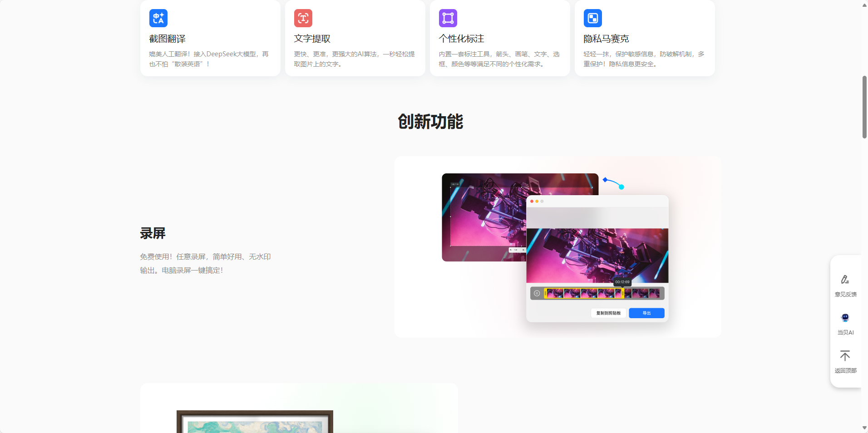Screen dimensions: 868x433
Task: Click the 返回顶部 back-to-top arrow
Action: (845, 355)
